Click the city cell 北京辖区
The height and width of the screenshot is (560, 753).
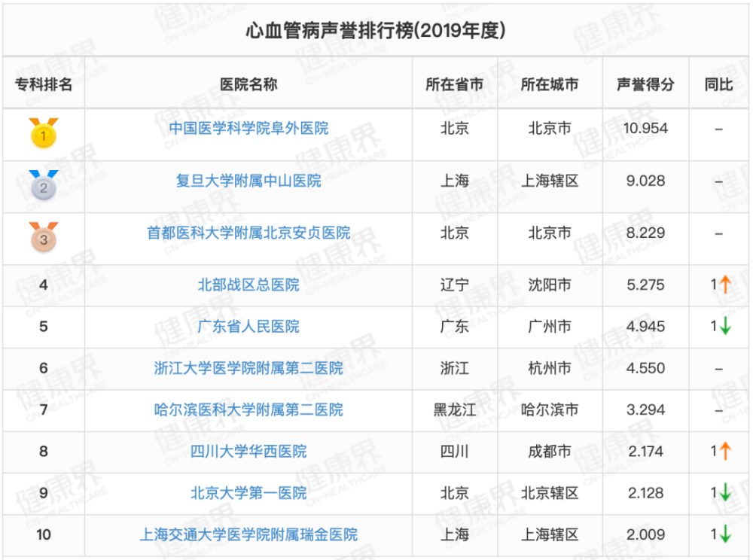coord(550,493)
